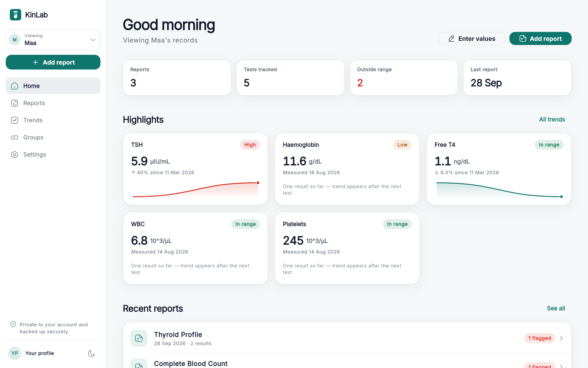Click the Last report 28 Sep card
The height and width of the screenshot is (368, 588).
pos(517,78)
